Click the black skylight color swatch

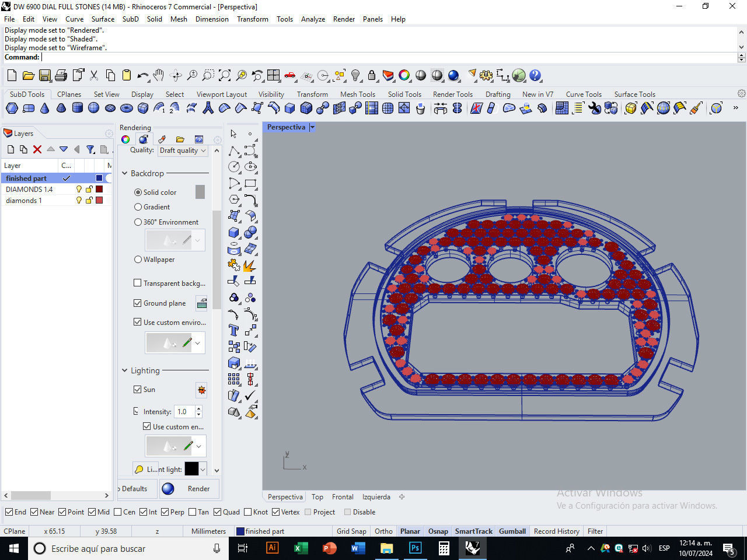[x=191, y=469]
